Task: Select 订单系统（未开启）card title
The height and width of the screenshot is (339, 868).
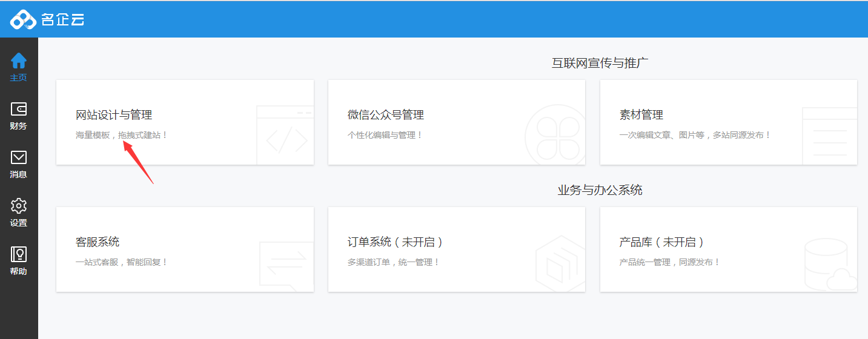Action: tap(395, 242)
